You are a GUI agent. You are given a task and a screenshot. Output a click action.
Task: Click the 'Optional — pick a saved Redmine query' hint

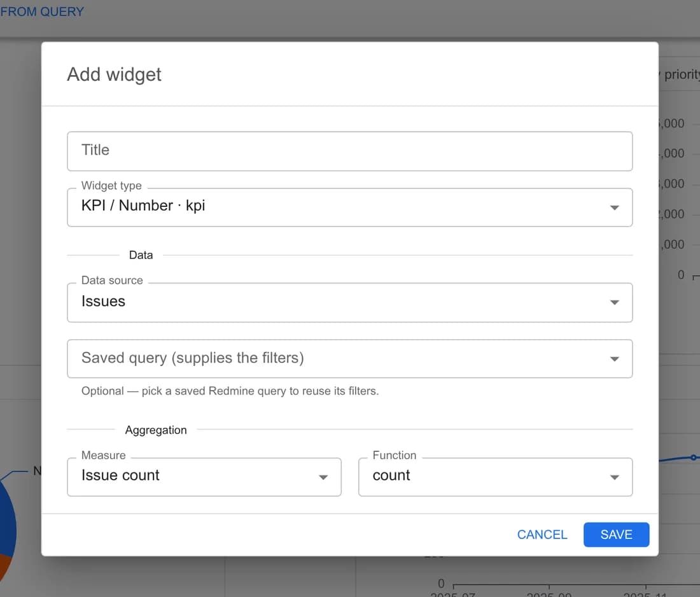(x=230, y=391)
